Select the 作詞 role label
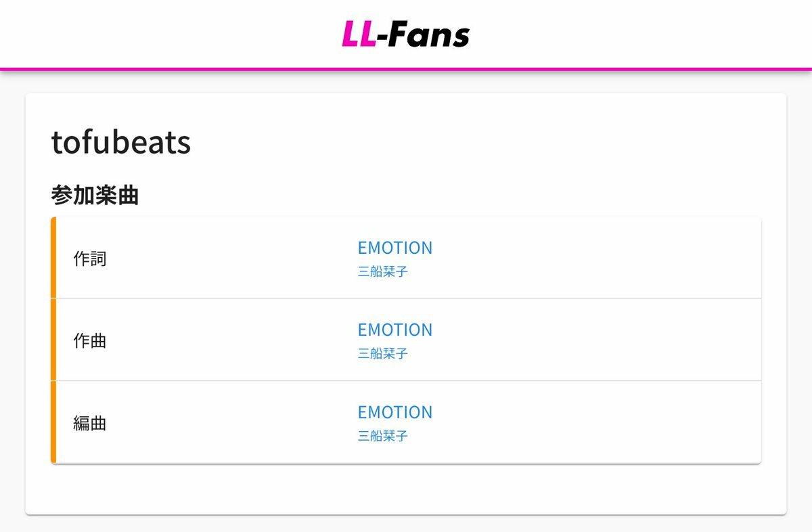Viewport: 812px width, 532px height. pos(90,259)
